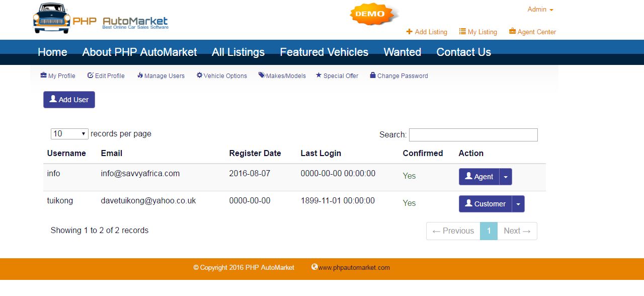Click the plus icon beside Add Listing
Viewport: 644px width, 296px height.
pos(410,31)
